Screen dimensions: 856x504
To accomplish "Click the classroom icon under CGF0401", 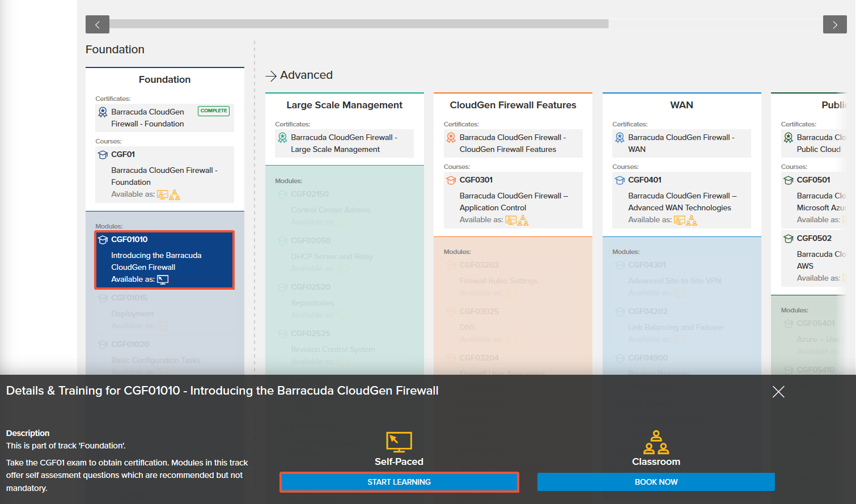I will pos(692,220).
